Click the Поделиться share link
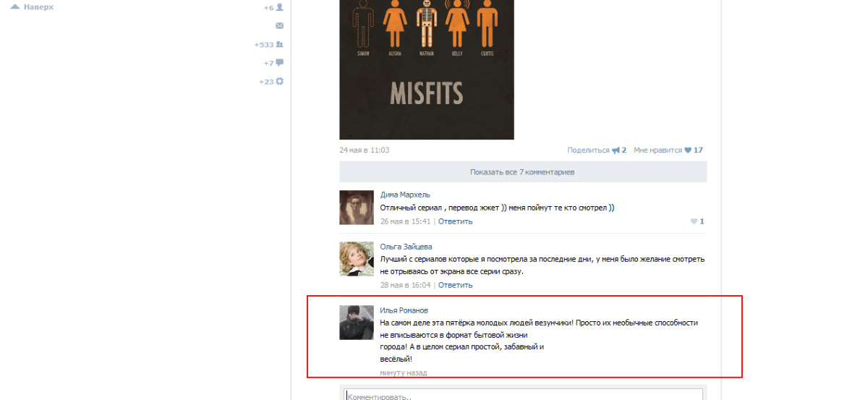The image size is (868, 400). (589, 150)
